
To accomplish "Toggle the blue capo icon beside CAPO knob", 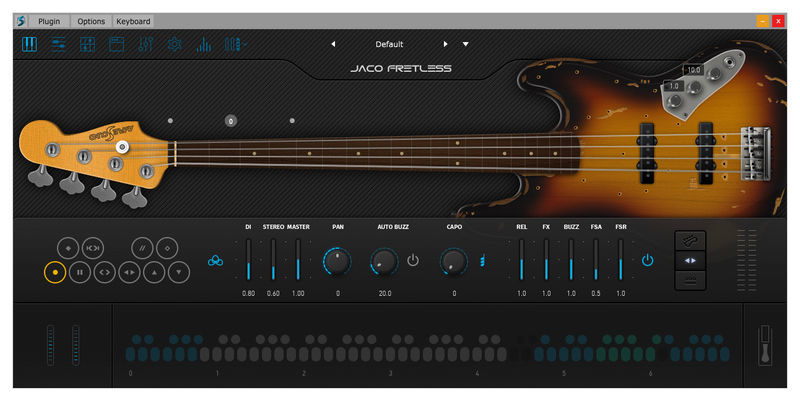I will [x=482, y=261].
